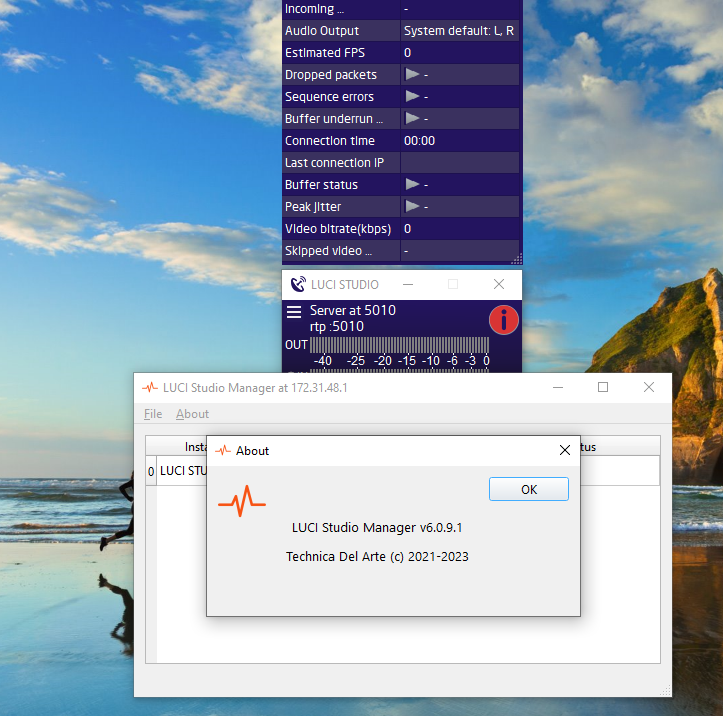Expand the Buffer underrun graph arrow
This screenshot has width=723, height=716.
pyautogui.click(x=412, y=118)
